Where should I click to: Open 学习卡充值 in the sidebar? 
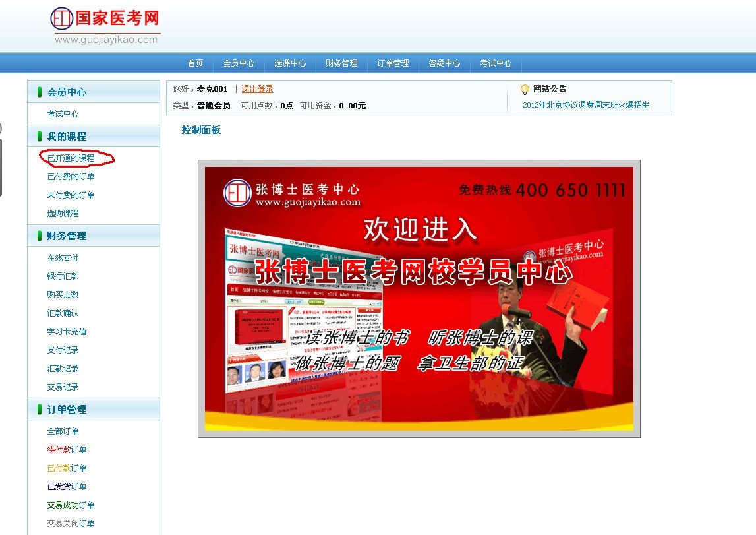coord(67,331)
